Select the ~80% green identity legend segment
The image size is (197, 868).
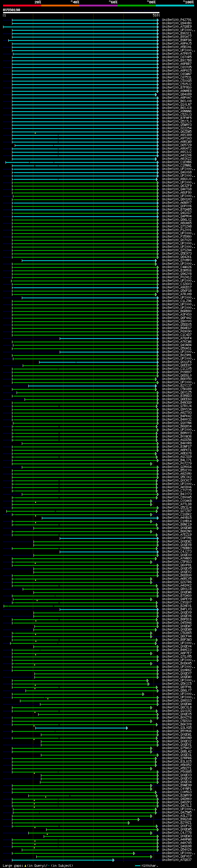coord(137,6)
